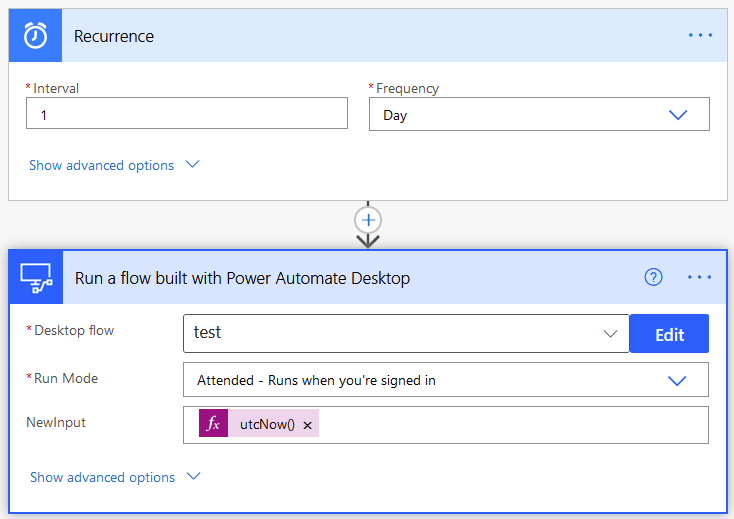734x519 pixels.
Task: Expand desktop flow Show advanced options
Action: point(115,477)
